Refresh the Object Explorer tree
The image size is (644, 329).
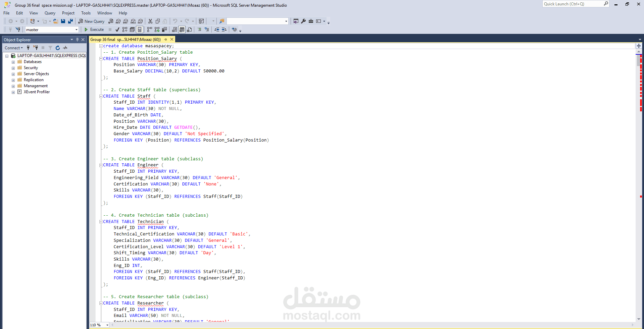57,48
